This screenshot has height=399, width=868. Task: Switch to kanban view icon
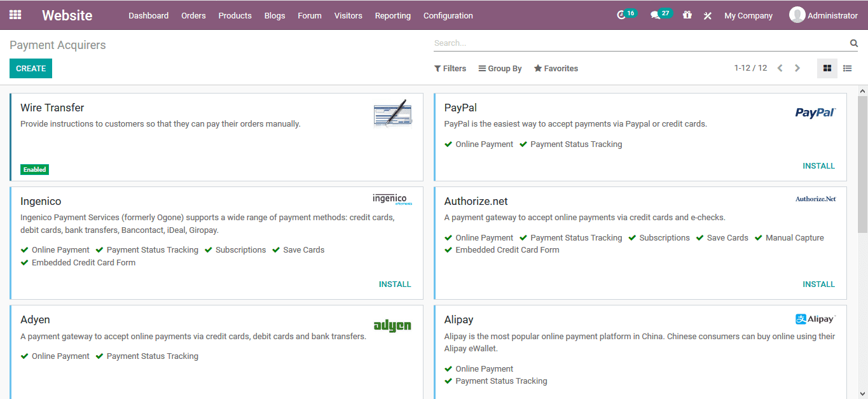(827, 68)
